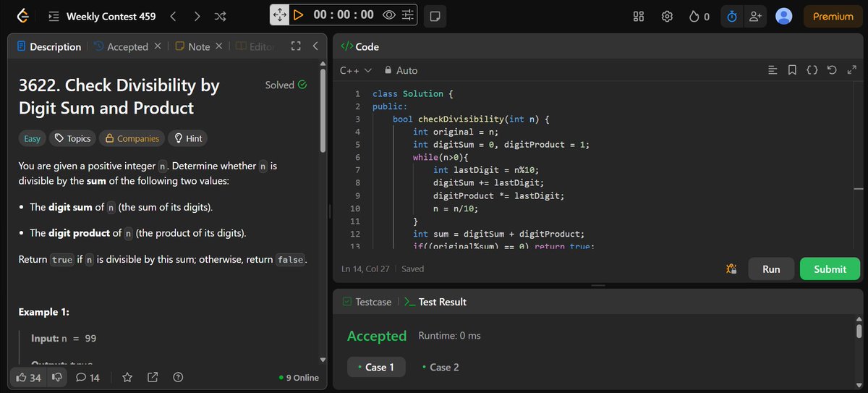Share the problem via share icon
This screenshot has height=393, width=868.
pos(153,377)
